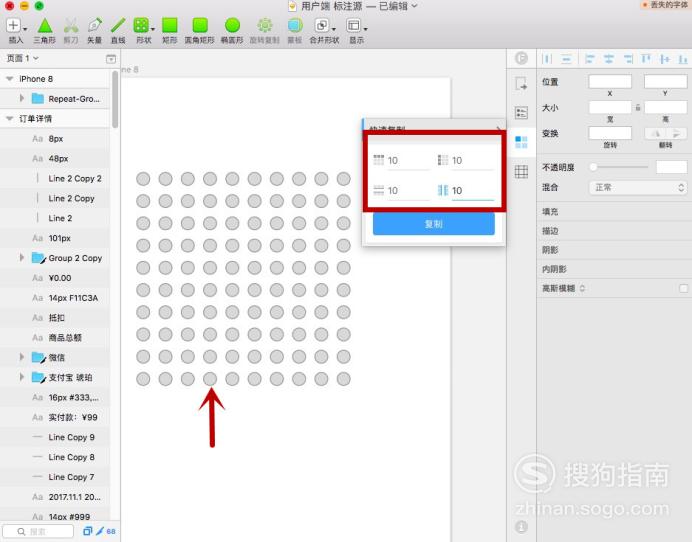Open the 页面 1 pages dropdown

pos(23,58)
